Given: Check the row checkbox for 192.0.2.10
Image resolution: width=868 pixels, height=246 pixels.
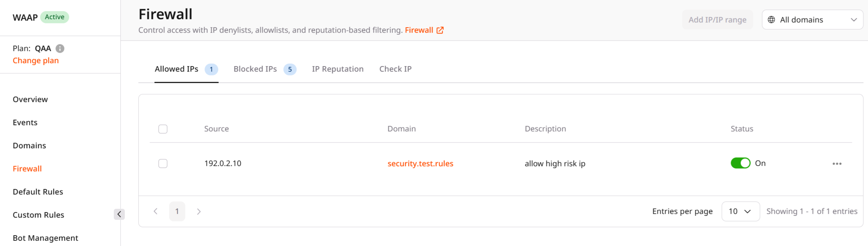Looking at the screenshot, I should point(163,163).
